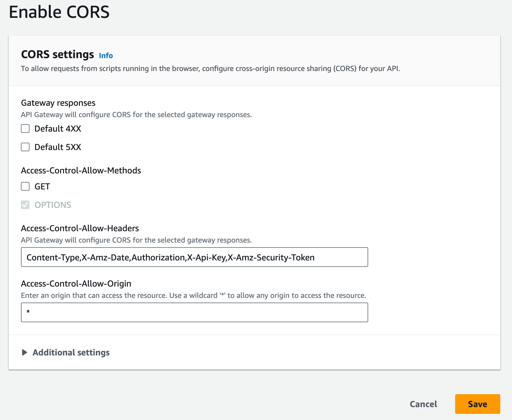Click the disabled OPTIONS checkbox

point(25,205)
